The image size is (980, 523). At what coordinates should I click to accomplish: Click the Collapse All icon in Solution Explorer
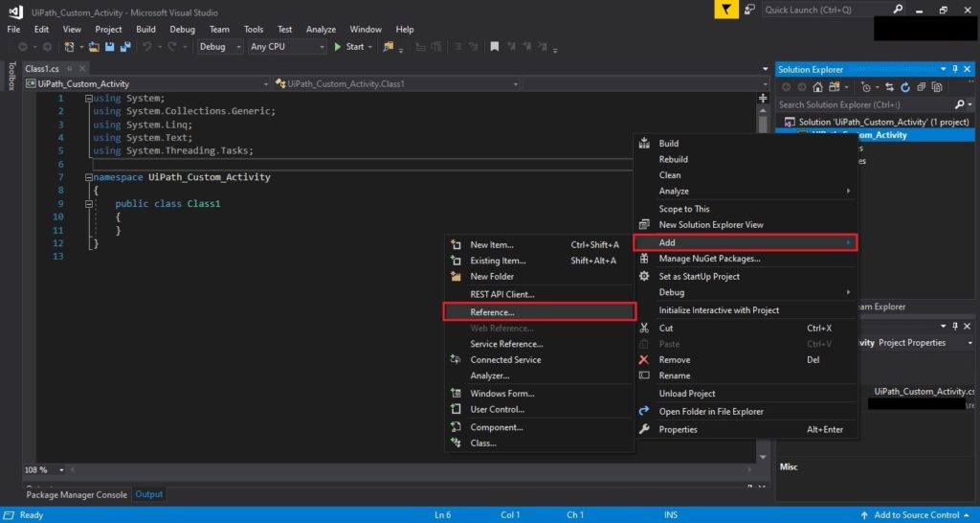tap(922, 87)
